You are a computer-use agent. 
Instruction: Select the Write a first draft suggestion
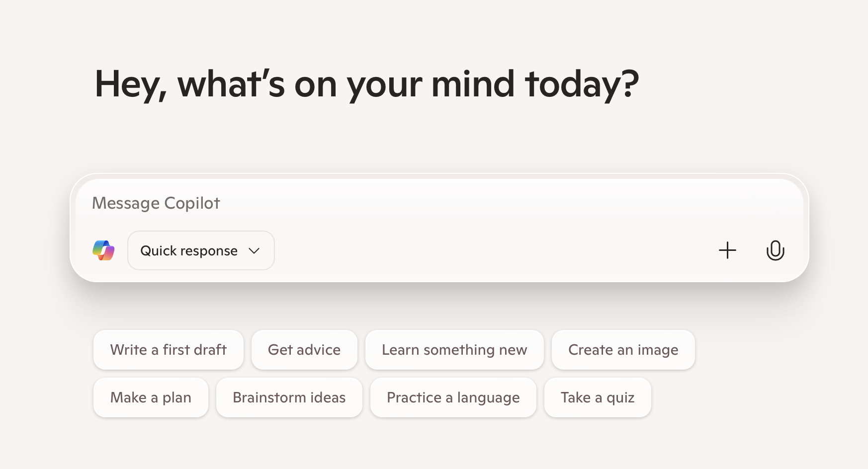point(168,350)
